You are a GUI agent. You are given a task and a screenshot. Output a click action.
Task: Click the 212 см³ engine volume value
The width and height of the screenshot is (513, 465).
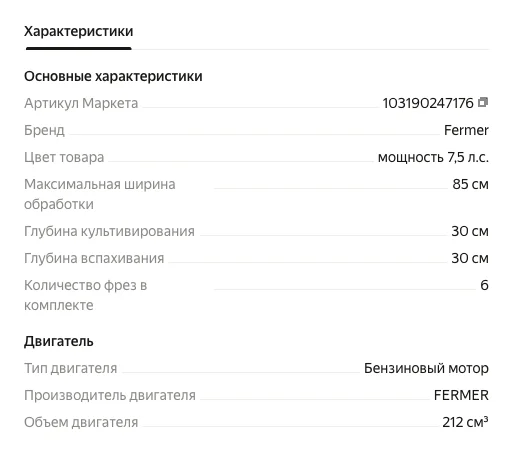(x=465, y=422)
